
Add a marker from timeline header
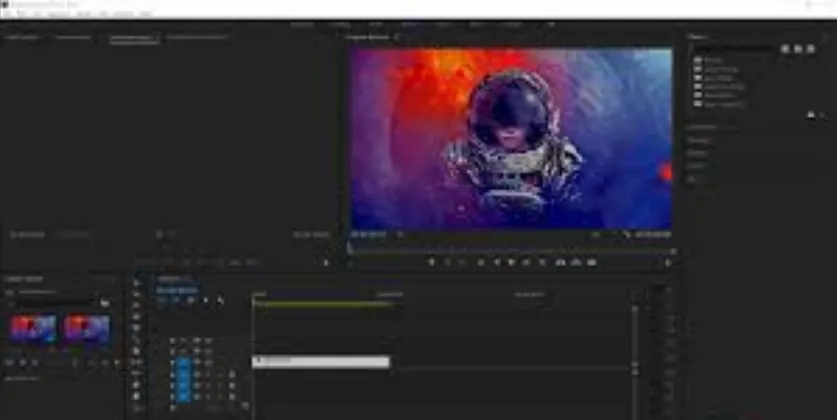tap(206, 300)
